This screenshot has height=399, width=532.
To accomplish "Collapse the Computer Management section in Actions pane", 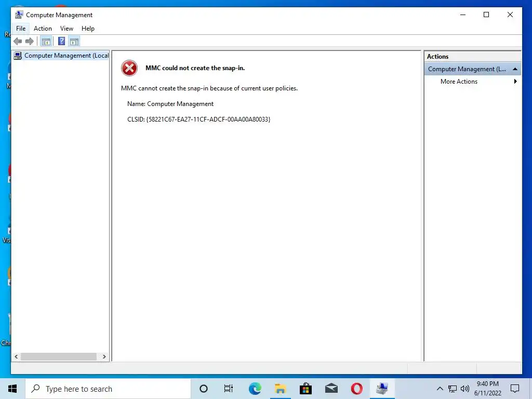I will point(515,69).
